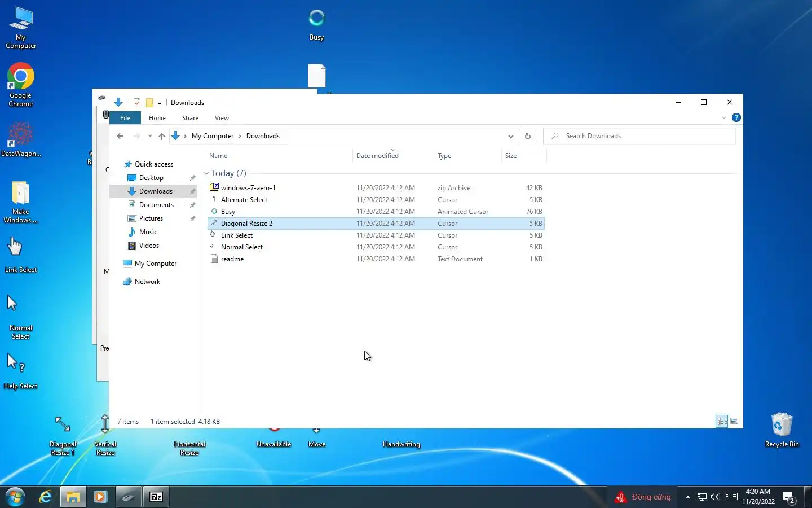
Task: Select Link Select cursor file on desktop
Action: 21,255
